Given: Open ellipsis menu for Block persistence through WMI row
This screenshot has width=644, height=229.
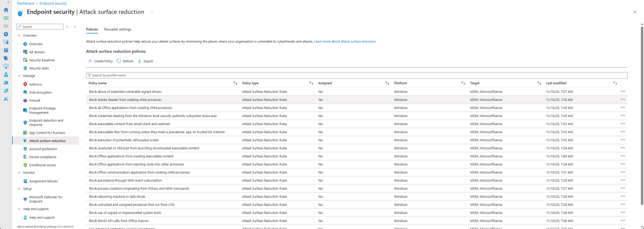Looking at the screenshot, I should (623, 180).
